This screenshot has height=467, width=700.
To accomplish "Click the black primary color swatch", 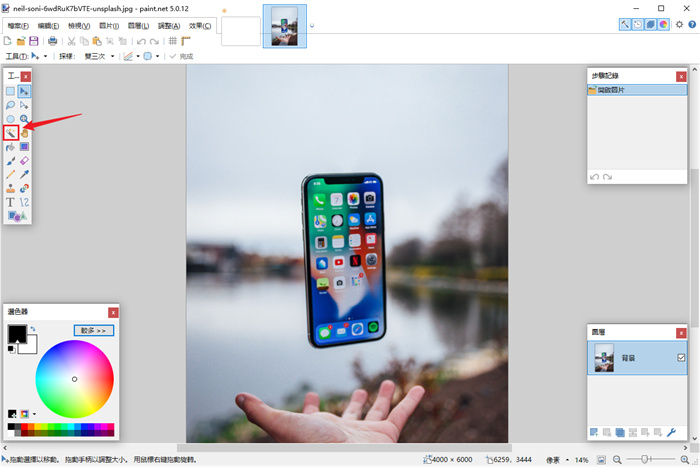I will (x=16, y=333).
